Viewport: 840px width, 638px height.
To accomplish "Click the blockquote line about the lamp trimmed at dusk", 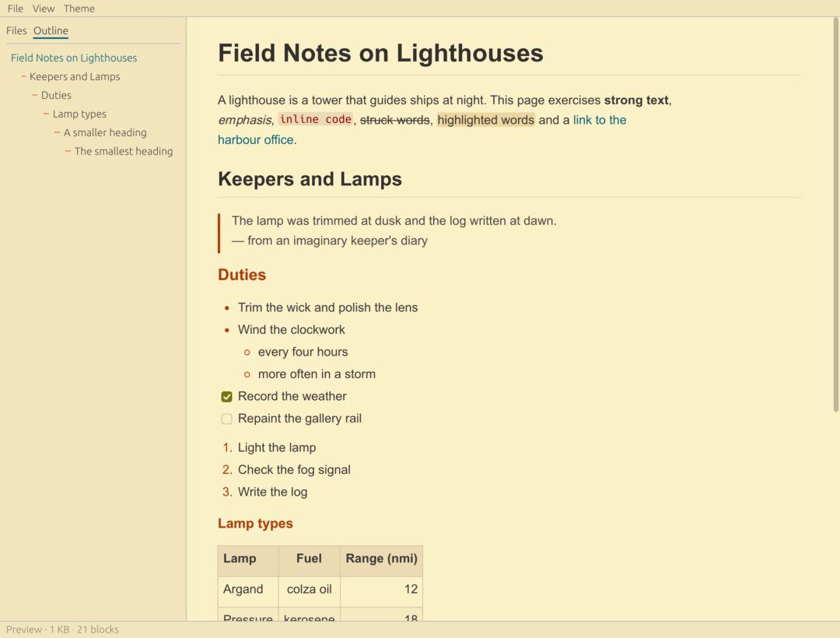I will tap(394, 221).
